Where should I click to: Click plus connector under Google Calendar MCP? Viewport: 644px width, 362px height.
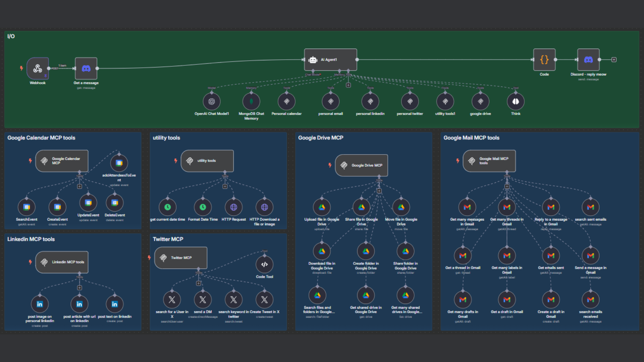79,186
